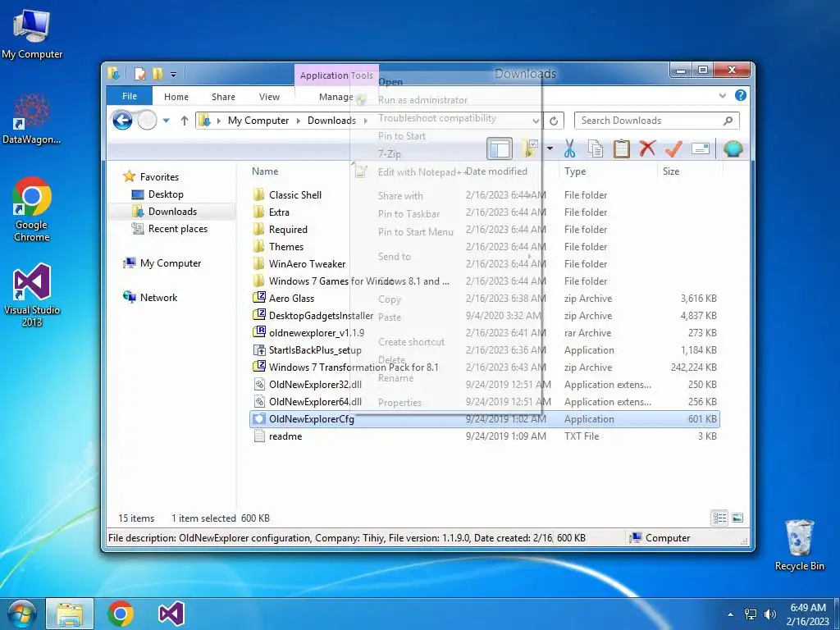Toggle the preview pane button
The height and width of the screenshot is (630, 840).
tap(500, 148)
